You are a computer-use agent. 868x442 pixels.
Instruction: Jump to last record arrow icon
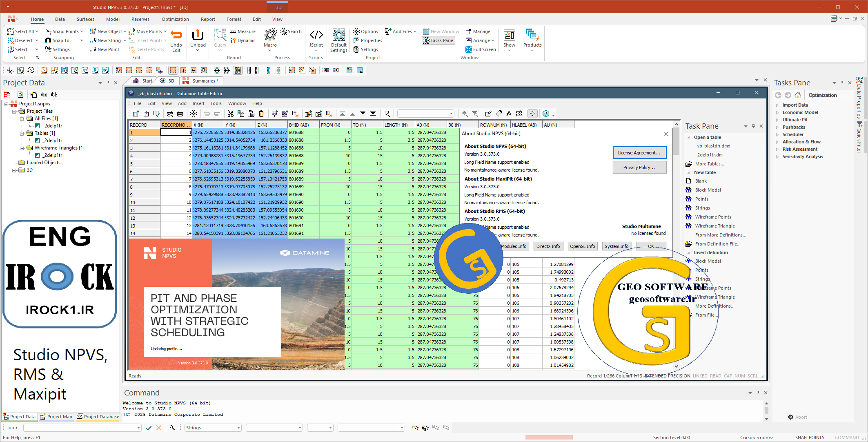373,114
